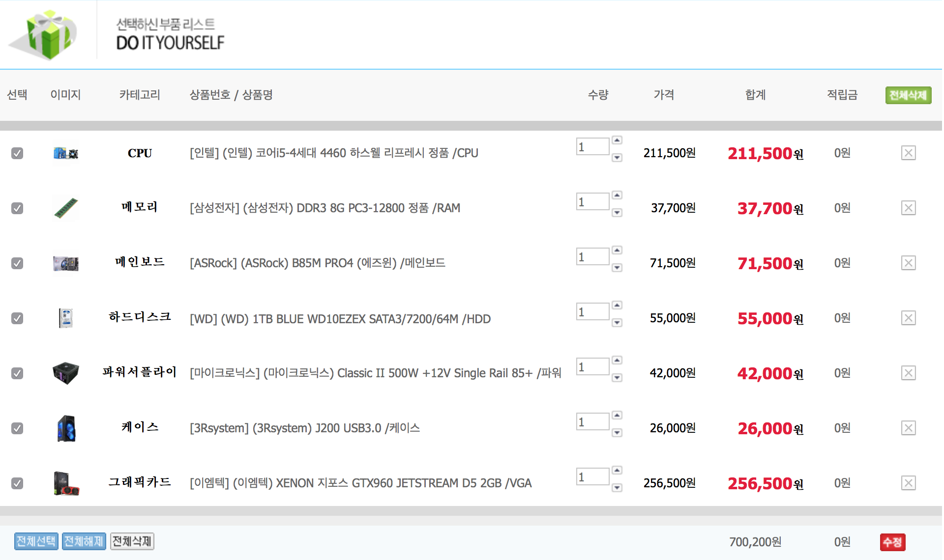Screen dimensions: 944x560
Task: Click the hard disk quantity input field
Action: (592, 312)
